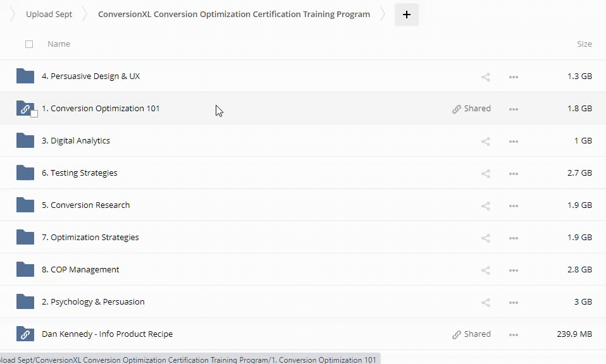Viewport: 606px width, 364px height.
Task: Check the box on Conversion Optimization 101 row
Action: click(34, 114)
